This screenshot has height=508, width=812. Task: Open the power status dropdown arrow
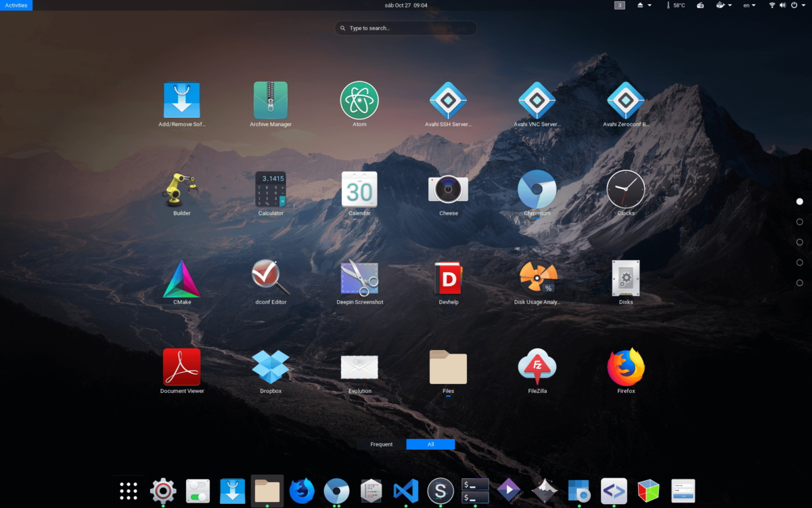[804, 5]
